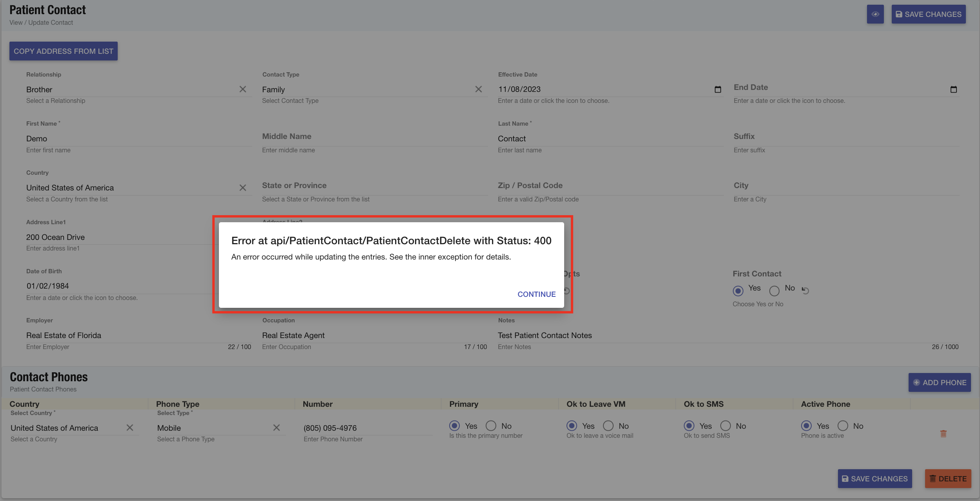Clear the selected contact Country field
Screen dimensions: 980x501
(243, 188)
